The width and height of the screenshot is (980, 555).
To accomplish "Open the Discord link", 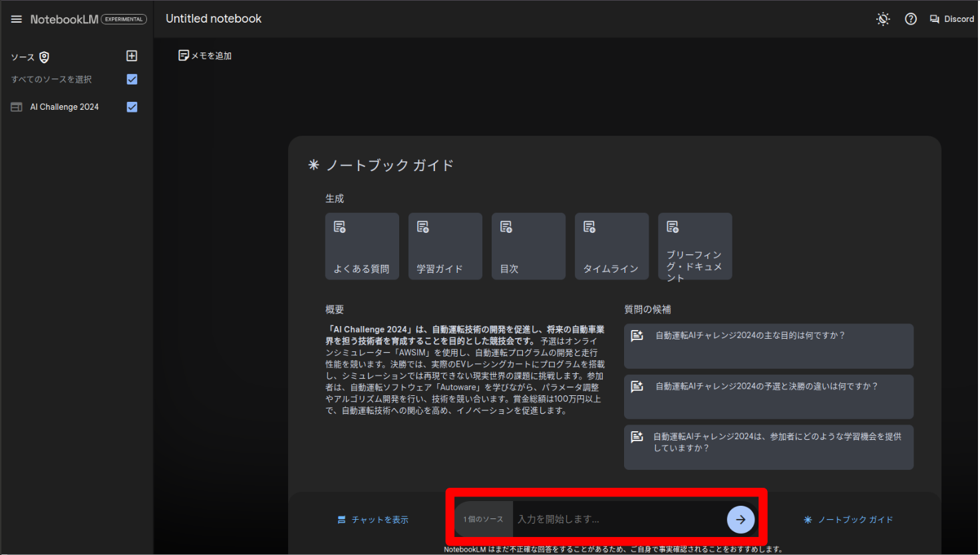I will click(952, 19).
